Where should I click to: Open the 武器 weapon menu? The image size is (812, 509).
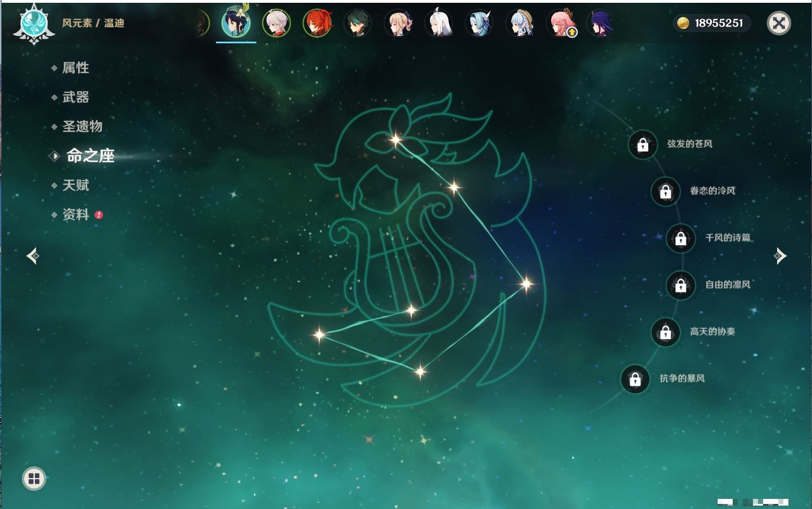[75, 97]
